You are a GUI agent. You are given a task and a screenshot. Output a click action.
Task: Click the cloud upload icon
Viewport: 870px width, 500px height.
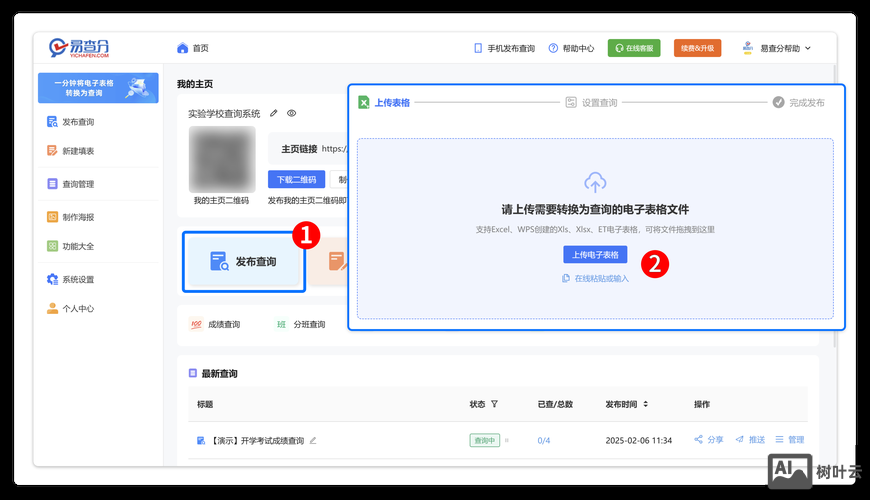(x=595, y=182)
